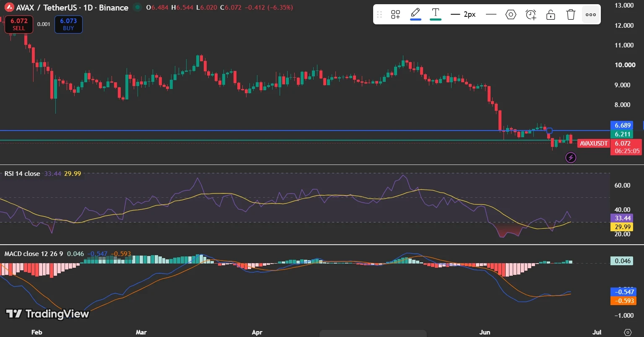Open drawing settings hexagon icon
644x337 pixels.
click(x=511, y=15)
